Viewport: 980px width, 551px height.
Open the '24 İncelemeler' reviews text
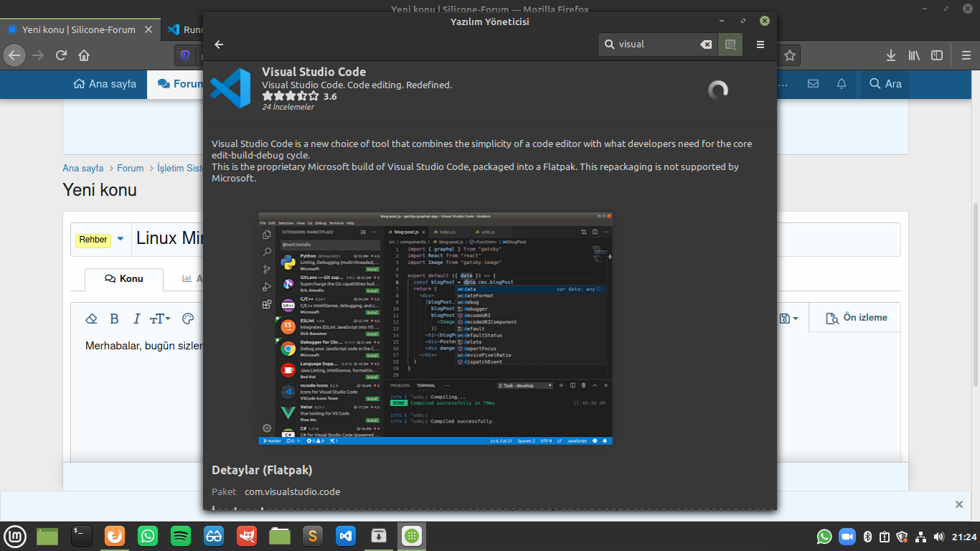point(288,107)
